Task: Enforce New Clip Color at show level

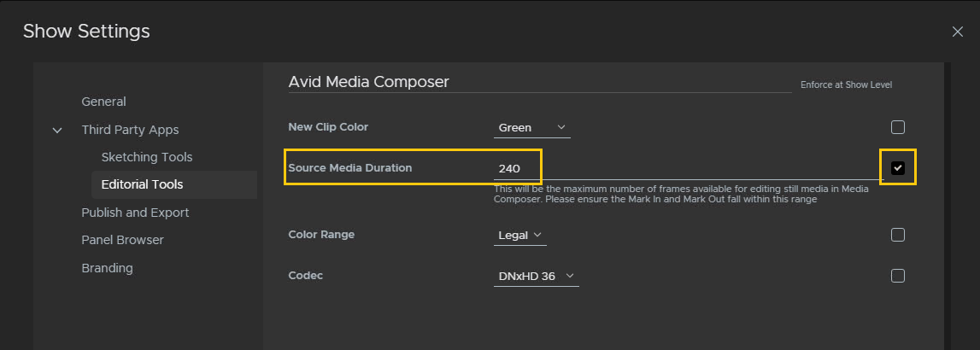Action: (x=897, y=127)
